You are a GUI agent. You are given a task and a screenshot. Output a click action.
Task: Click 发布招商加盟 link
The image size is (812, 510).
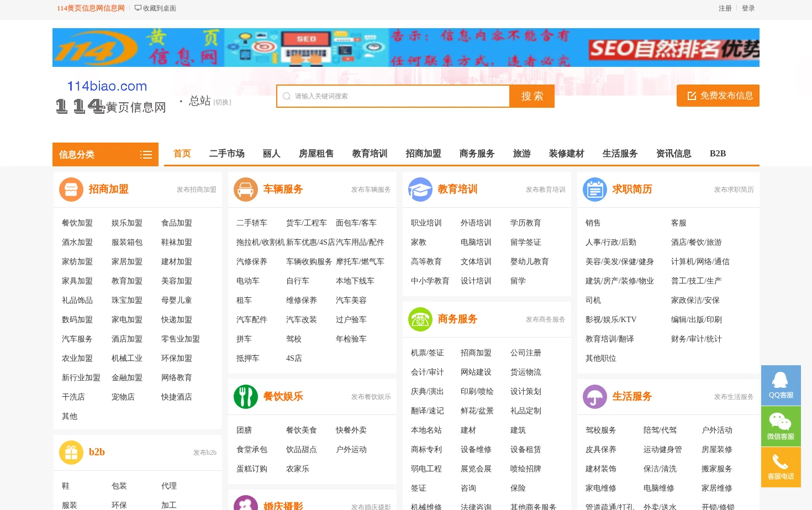click(197, 190)
